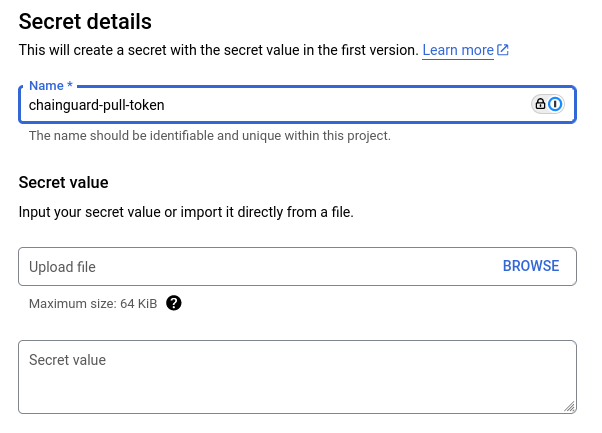This screenshot has width=602, height=433.
Task: Click the lock icon in Name field
Action: [x=541, y=104]
